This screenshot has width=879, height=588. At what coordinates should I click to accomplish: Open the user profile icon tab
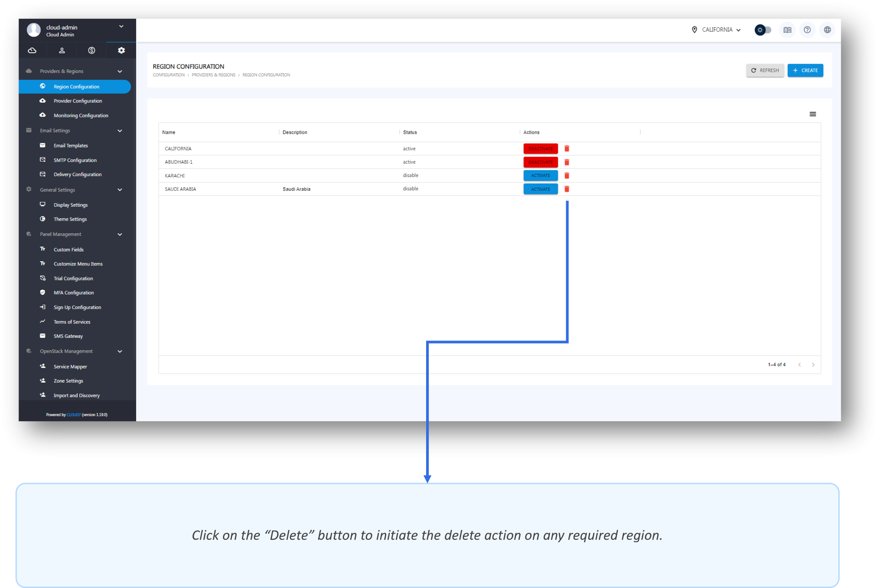pos(62,50)
